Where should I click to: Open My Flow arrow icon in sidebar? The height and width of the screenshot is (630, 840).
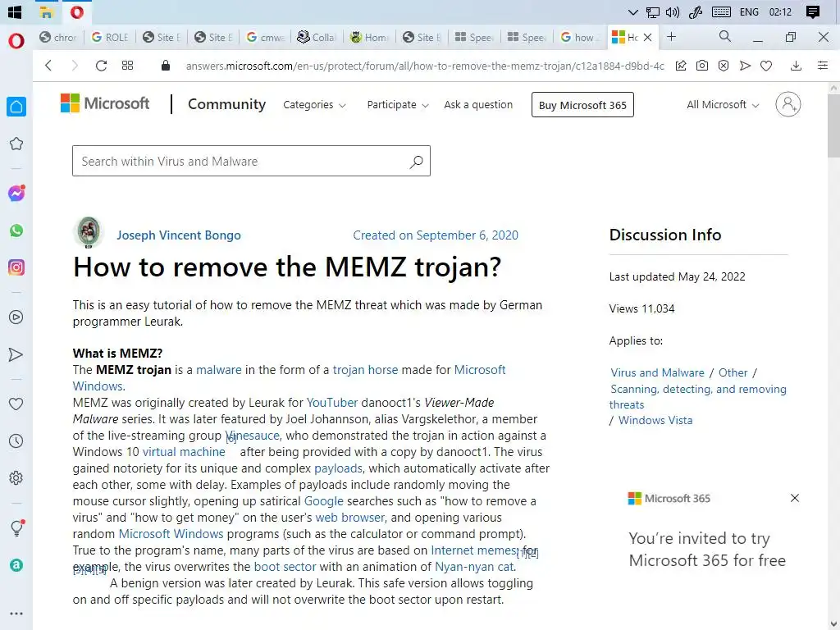(16, 354)
